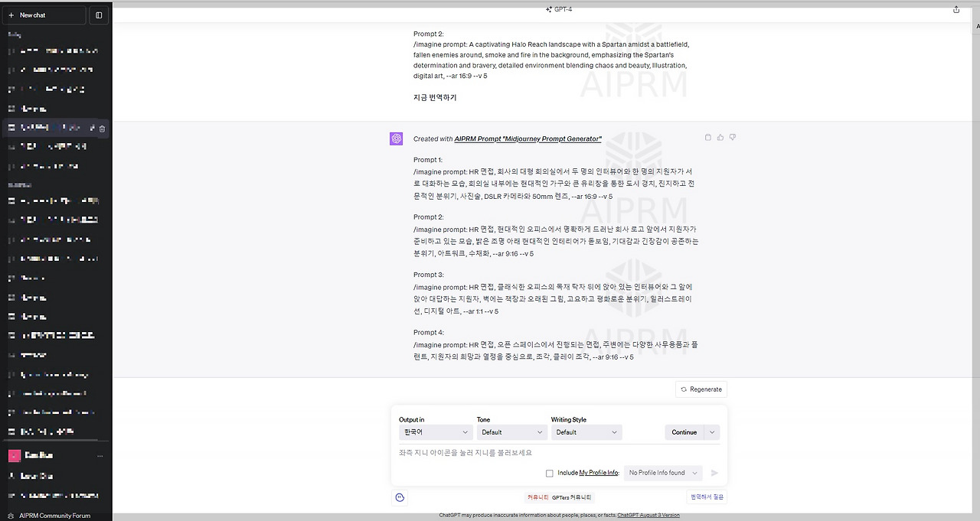Expand the Continue options arrow
The width and height of the screenshot is (980, 521).
coord(712,432)
